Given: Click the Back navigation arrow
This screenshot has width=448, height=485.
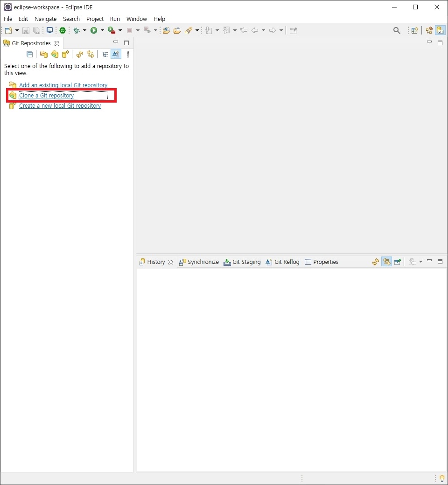Looking at the screenshot, I should (255, 30).
